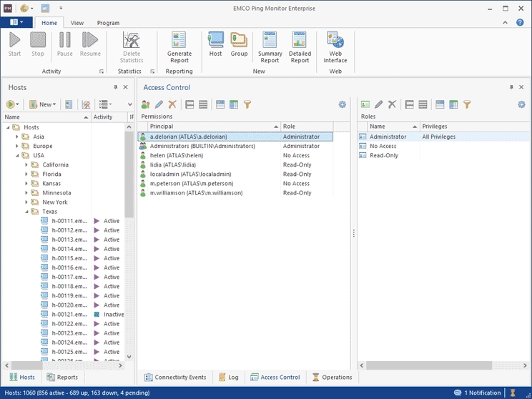Close the Hosts panel
This screenshot has height=399, width=532.
(126, 87)
